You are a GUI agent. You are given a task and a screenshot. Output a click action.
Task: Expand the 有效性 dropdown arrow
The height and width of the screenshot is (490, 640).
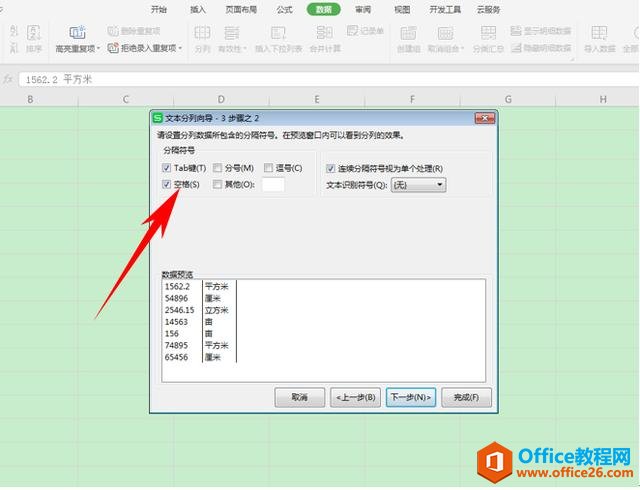click(245, 49)
